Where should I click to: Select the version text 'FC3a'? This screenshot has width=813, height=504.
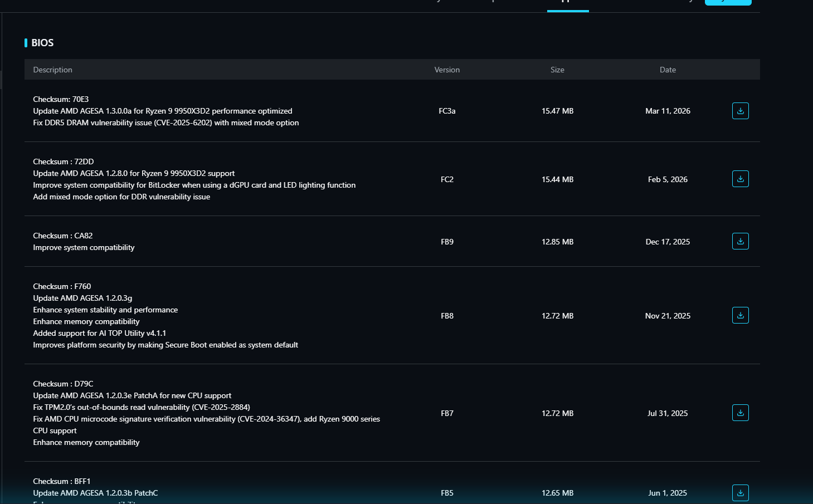coord(447,111)
